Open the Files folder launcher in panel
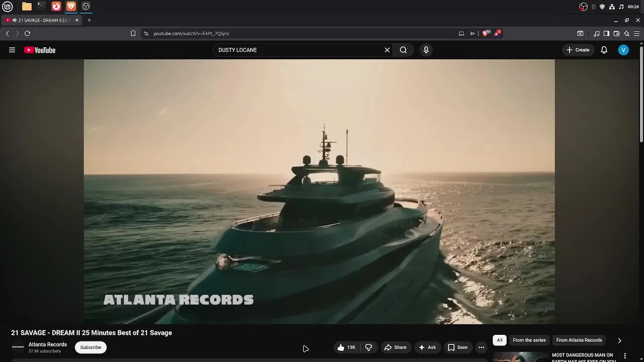The height and width of the screenshot is (362, 644). (27, 7)
